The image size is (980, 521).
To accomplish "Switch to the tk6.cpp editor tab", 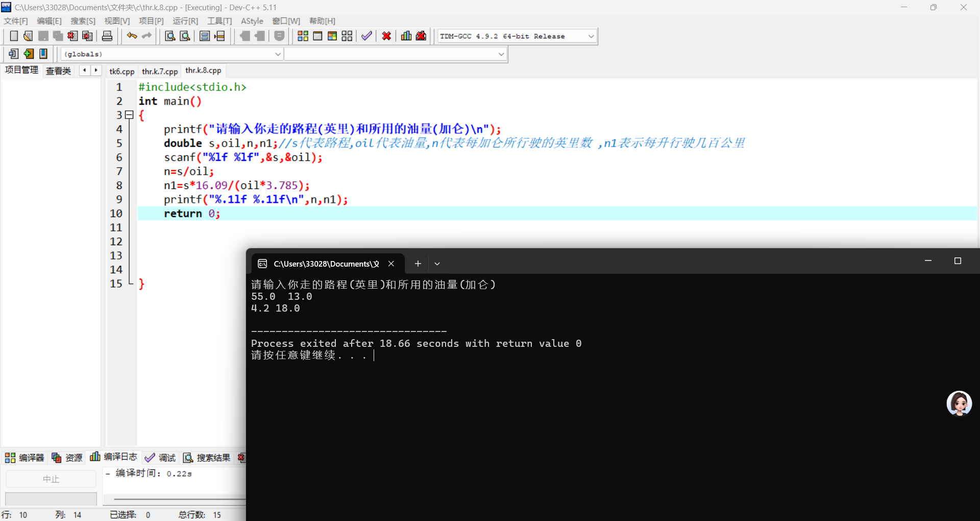I will click(122, 72).
